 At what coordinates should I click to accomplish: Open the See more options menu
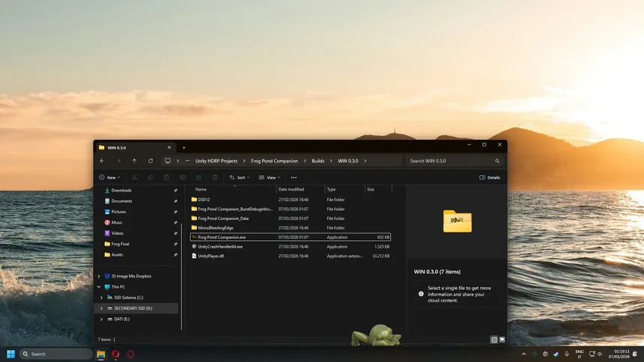tap(294, 177)
